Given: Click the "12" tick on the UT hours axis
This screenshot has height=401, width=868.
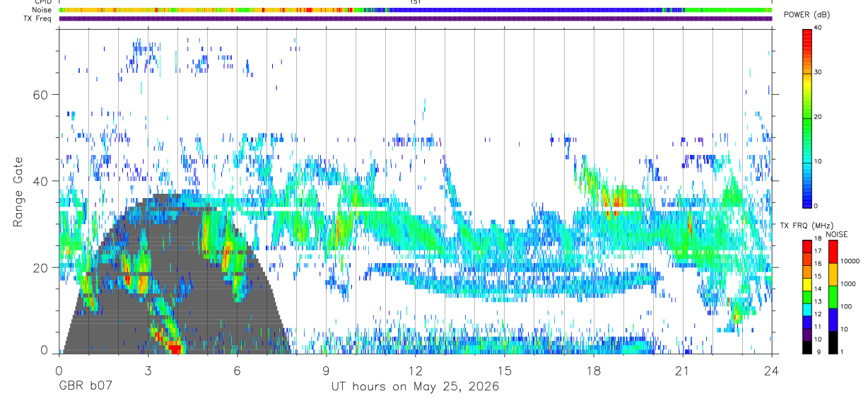Looking at the screenshot, I should (x=416, y=370).
